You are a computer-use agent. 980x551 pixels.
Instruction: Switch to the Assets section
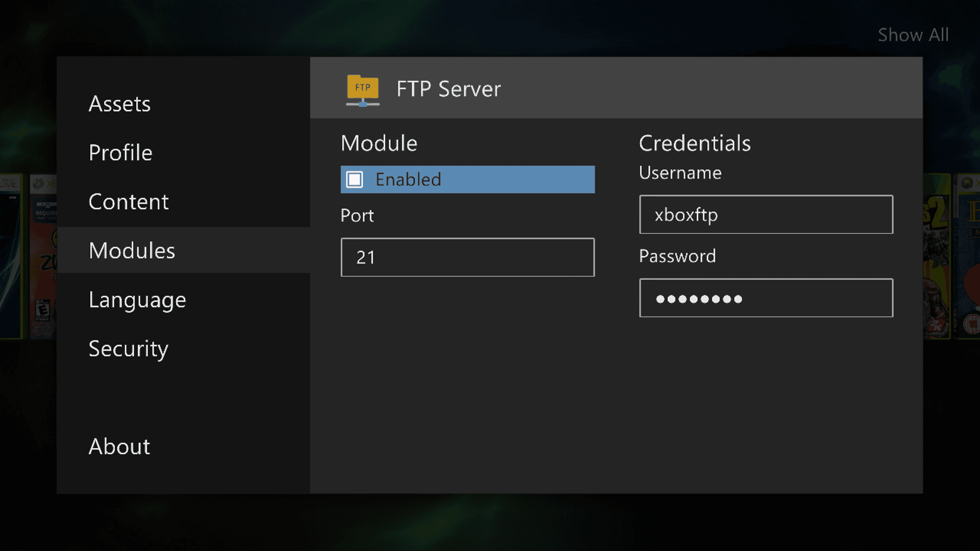click(x=119, y=105)
